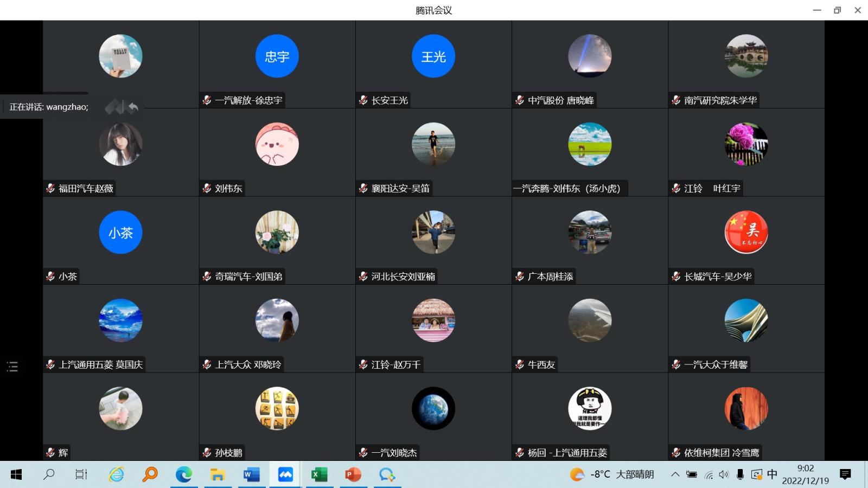Expand hidden system tray icons chevron

click(x=675, y=474)
